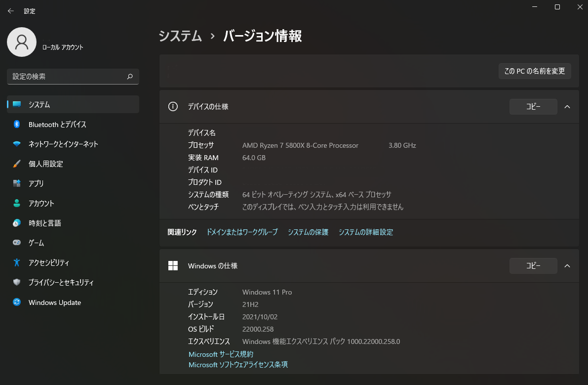
Task: Click the paintbrush icon for 個人用設定
Action: pos(17,164)
